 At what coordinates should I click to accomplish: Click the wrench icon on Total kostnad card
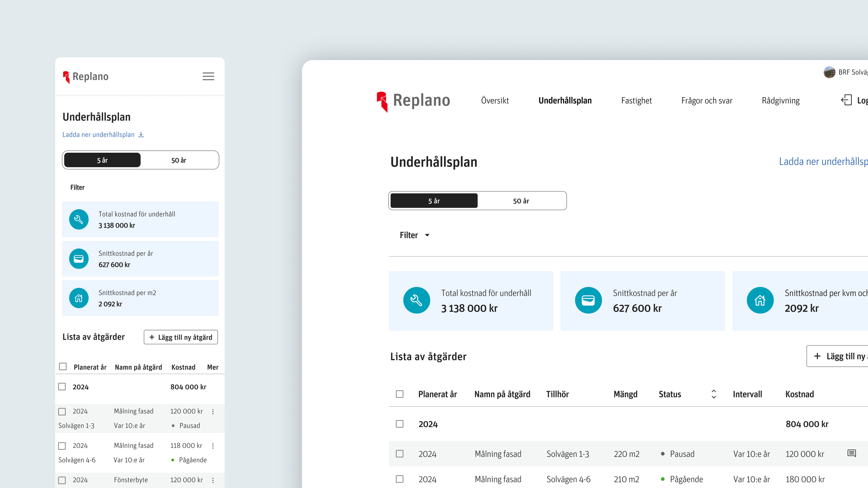[416, 300]
